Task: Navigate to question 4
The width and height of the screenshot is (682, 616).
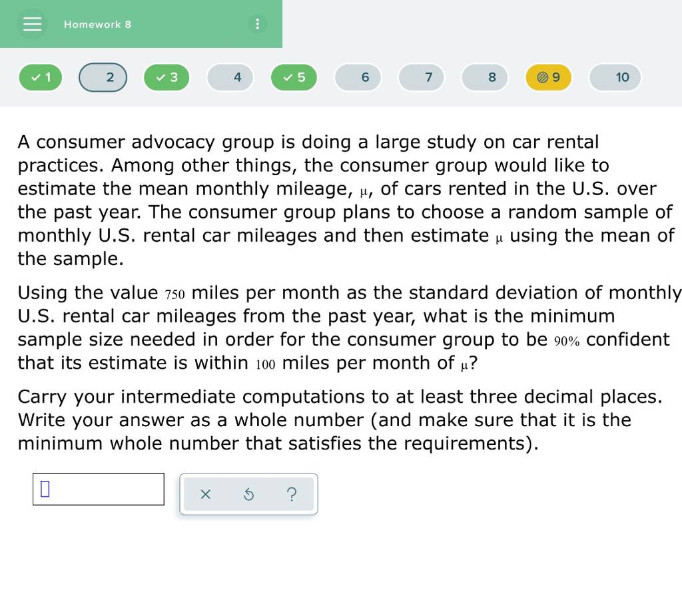Action: tap(230, 77)
